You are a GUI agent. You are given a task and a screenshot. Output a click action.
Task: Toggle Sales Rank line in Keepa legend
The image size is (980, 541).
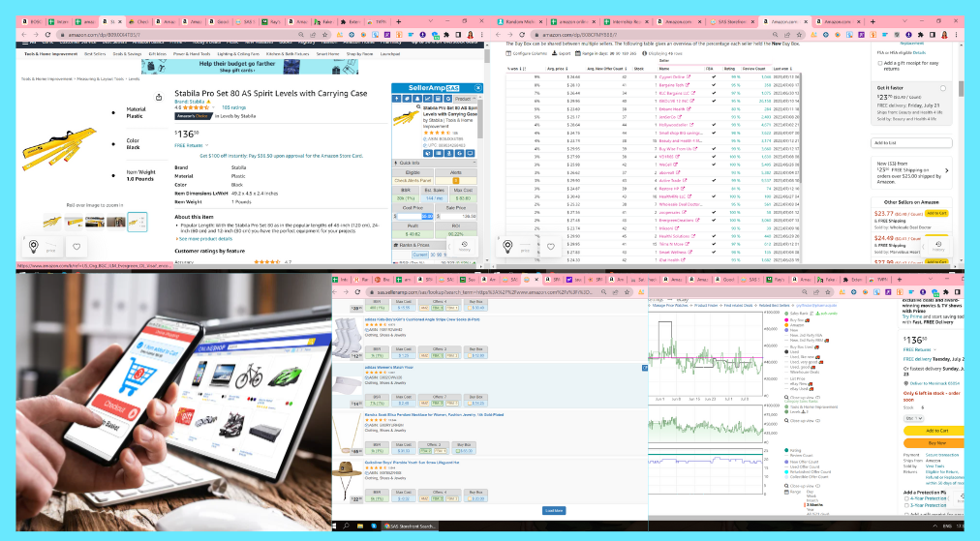click(798, 313)
